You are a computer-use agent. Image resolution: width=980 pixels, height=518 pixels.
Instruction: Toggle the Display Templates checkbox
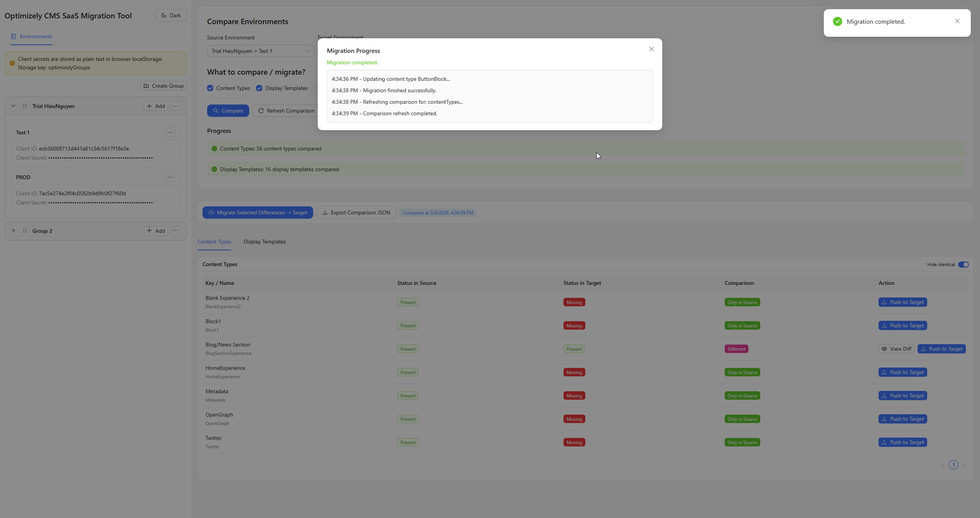(x=259, y=88)
